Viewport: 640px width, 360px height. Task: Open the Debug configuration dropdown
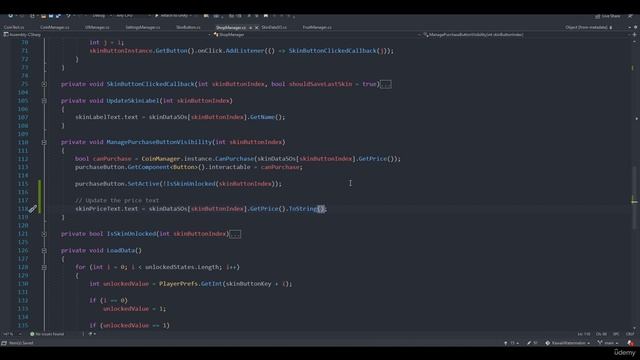coord(101,16)
